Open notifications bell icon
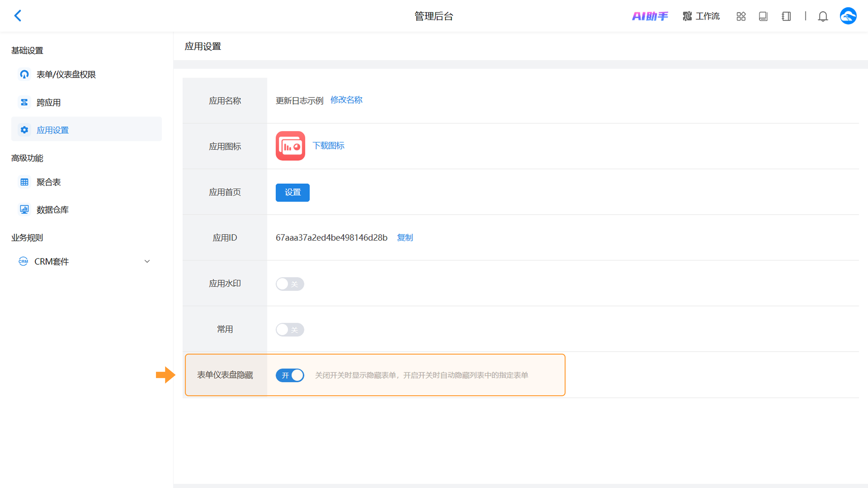The image size is (868, 488). [823, 16]
